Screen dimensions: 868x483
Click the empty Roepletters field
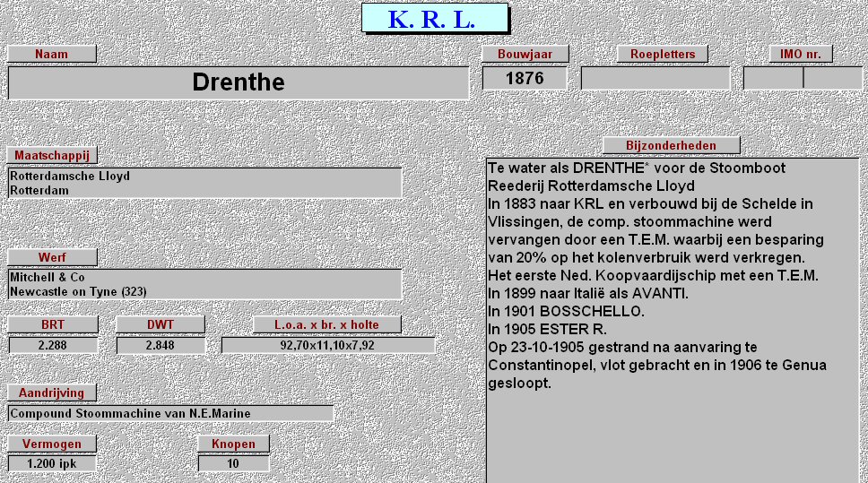coord(655,78)
